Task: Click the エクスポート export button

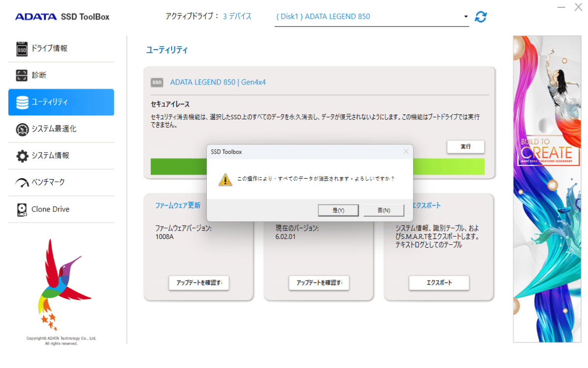Action: [x=439, y=283]
